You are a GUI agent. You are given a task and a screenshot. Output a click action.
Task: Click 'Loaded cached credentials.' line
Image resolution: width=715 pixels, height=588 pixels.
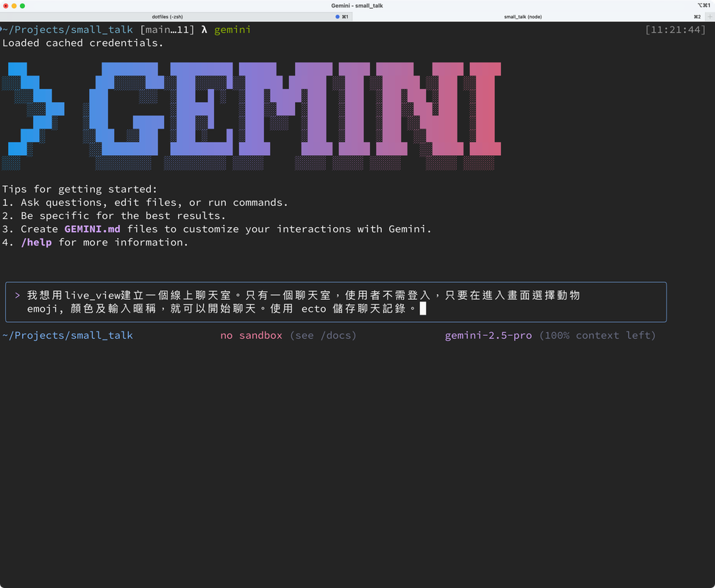[82, 43]
